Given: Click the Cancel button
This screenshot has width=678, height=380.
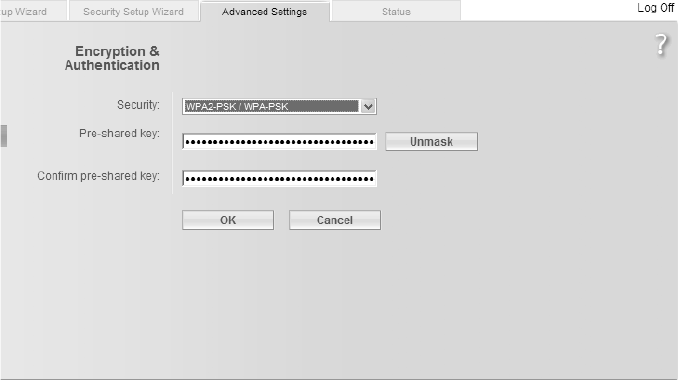Looking at the screenshot, I should pos(335,220).
